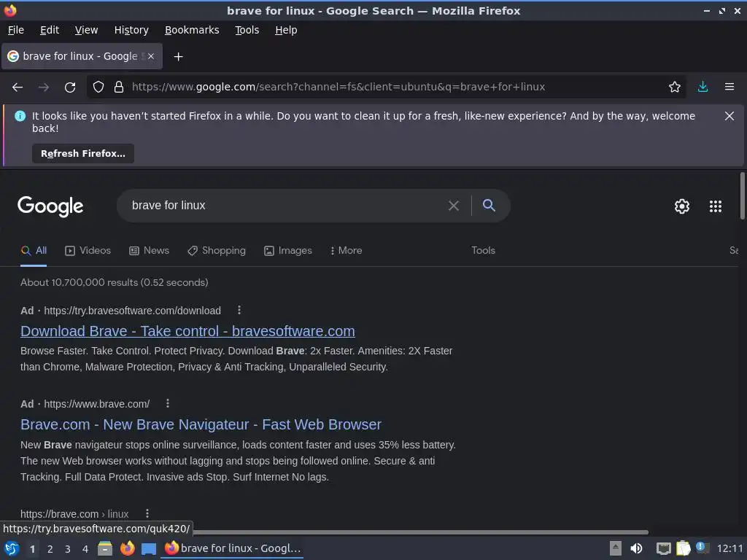This screenshot has height=560, width=747.
Task: Open the File menu
Action: tap(16, 30)
